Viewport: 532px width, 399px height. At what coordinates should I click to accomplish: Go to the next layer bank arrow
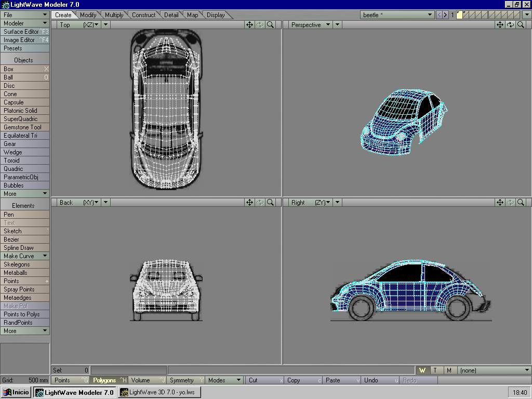[445, 15]
